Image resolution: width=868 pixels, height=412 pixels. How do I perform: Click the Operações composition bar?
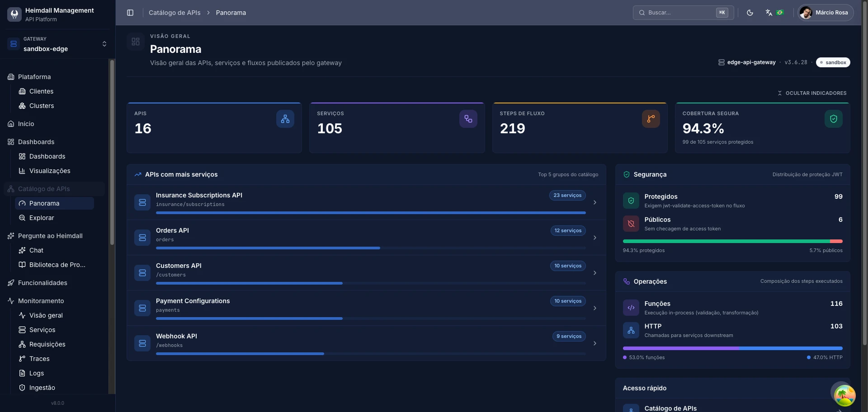(x=733, y=348)
